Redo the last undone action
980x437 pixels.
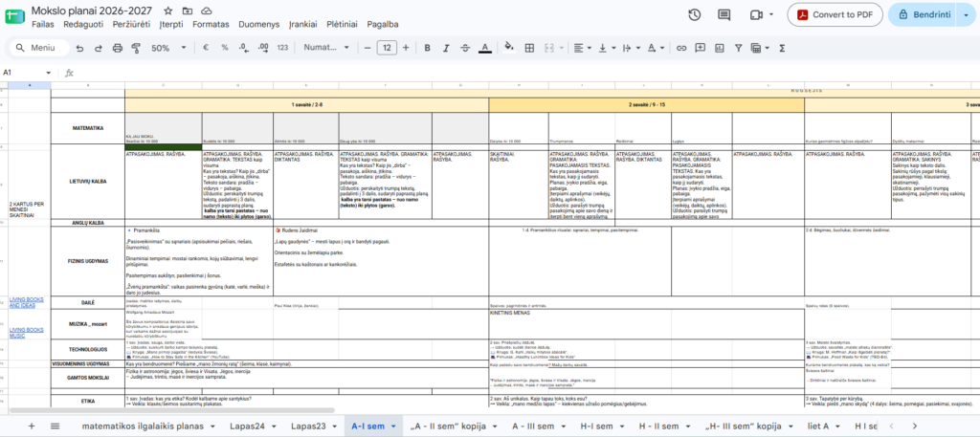pos(99,48)
